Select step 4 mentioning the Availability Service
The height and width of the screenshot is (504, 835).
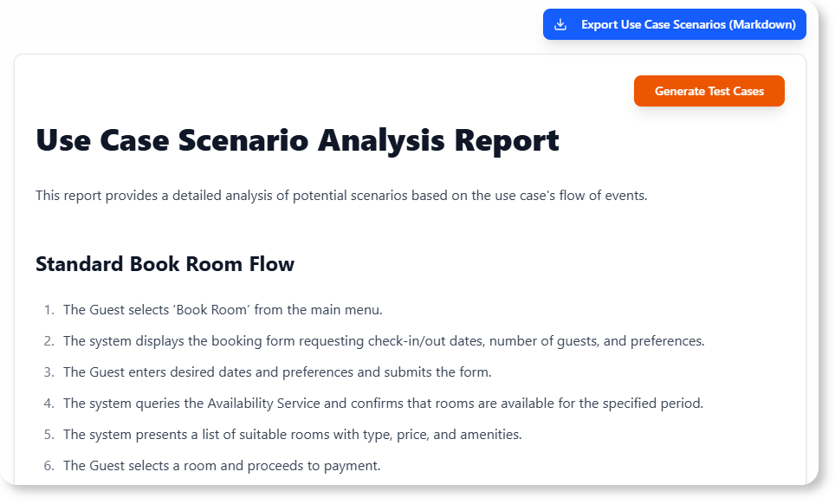pyautogui.click(x=383, y=403)
